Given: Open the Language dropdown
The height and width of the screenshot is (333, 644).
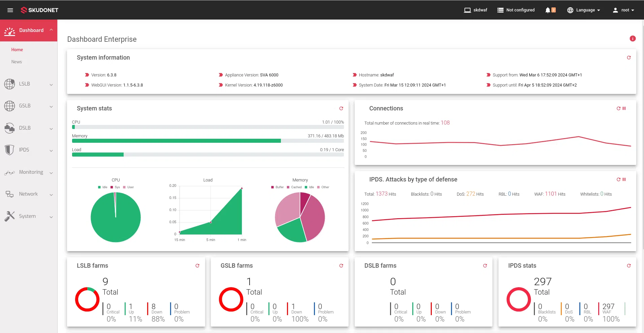Looking at the screenshot, I should [584, 10].
